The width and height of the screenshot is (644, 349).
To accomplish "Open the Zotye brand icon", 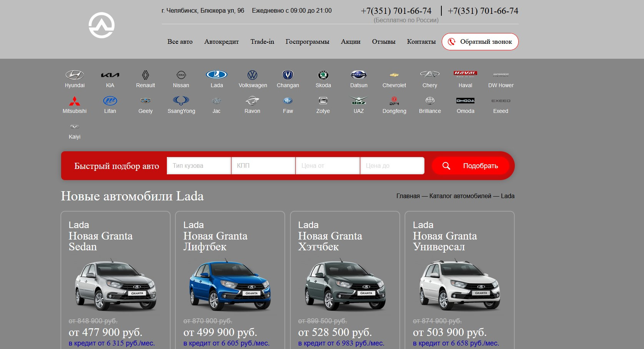I will click(x=323, y=101).
